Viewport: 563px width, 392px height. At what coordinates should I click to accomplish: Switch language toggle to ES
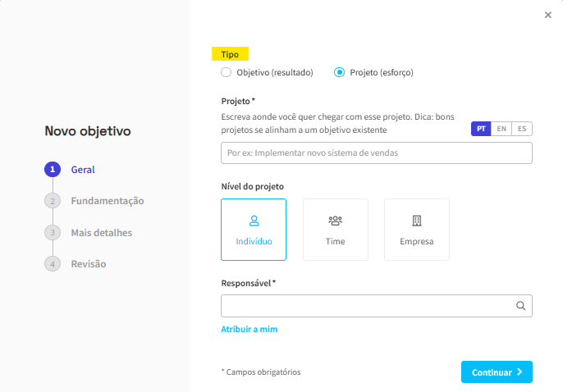[522, 129]
